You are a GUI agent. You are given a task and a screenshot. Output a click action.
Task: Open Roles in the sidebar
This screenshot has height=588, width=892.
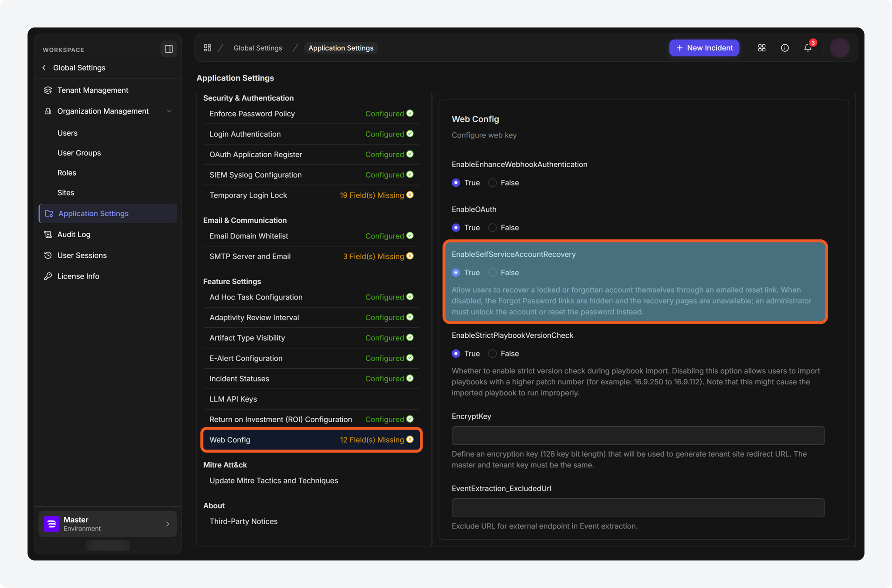tap(67, 173)
